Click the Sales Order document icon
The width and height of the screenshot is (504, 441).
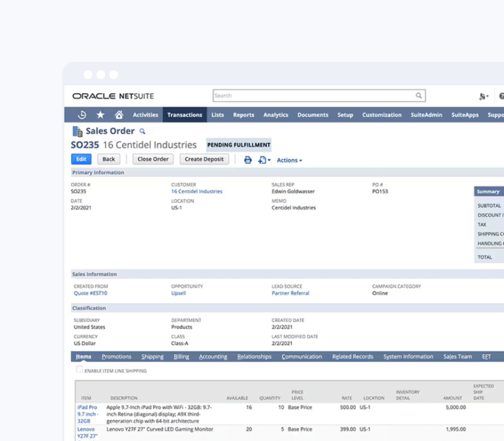coord(77,131)
